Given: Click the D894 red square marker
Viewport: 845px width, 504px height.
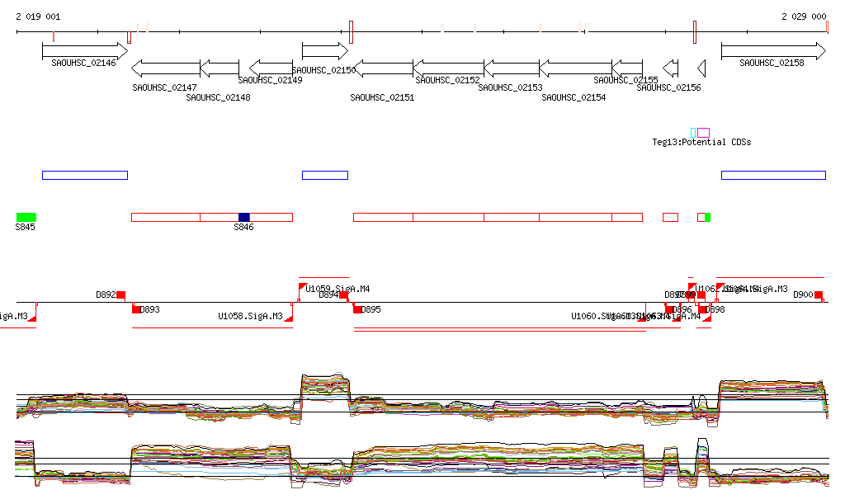Looking at the screenshot, I should pos(343,295).
